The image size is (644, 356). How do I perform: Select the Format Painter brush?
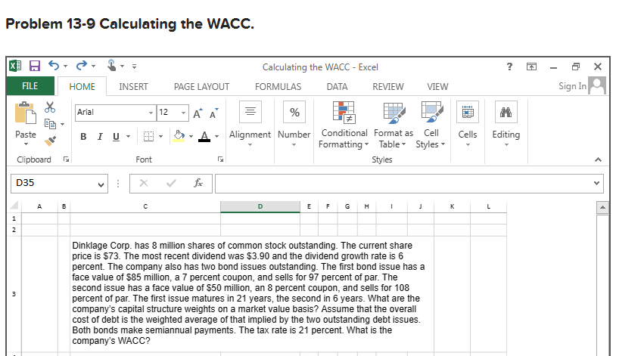(x=50, y=141)
